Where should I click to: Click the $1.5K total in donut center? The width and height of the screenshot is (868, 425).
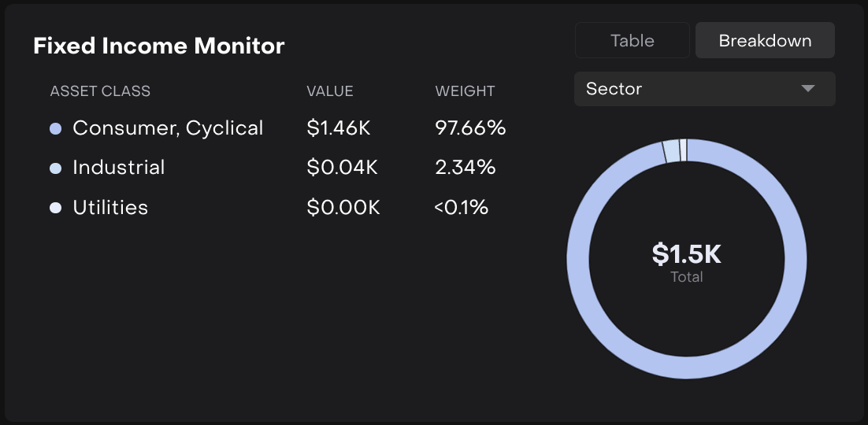click(687, 254)
